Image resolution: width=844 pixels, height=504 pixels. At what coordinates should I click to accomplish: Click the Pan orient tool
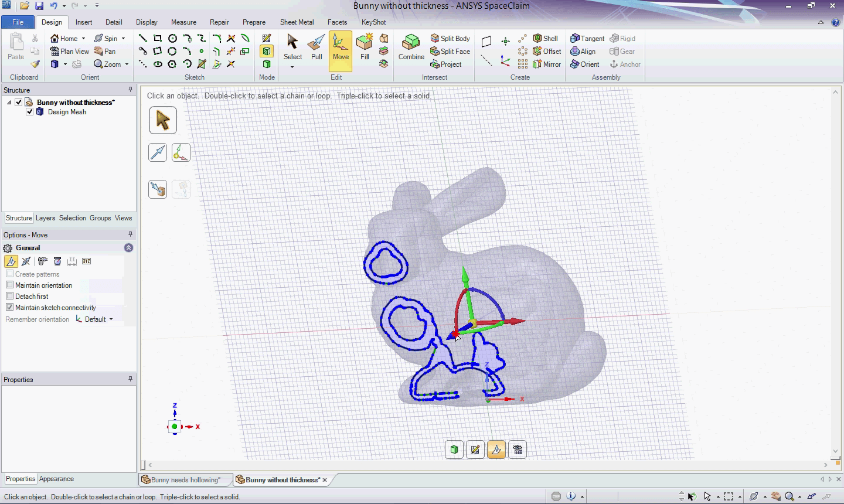click(105, 51)
